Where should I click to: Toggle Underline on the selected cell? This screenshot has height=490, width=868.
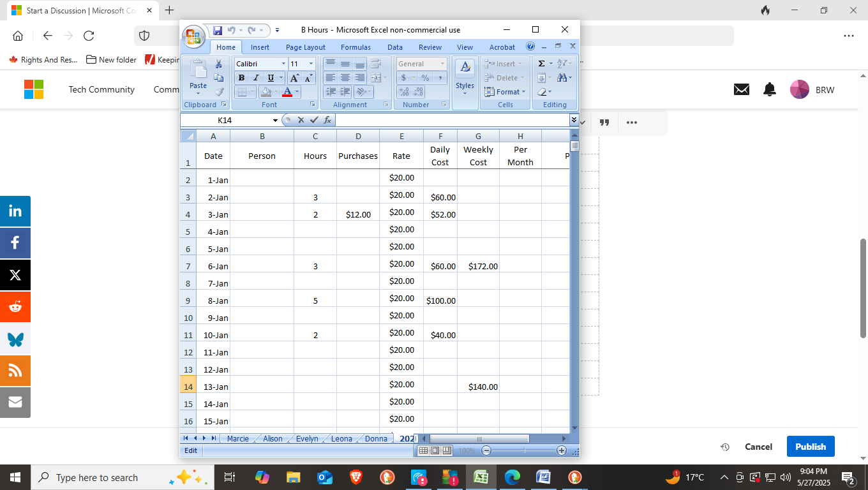click(x=271, y=78)
